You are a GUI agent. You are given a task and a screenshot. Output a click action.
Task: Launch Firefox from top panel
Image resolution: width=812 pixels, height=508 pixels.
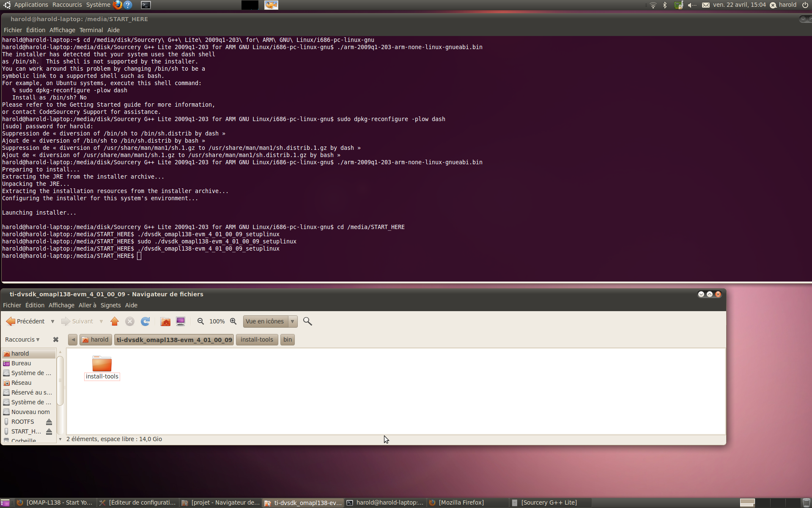[118, 5]
